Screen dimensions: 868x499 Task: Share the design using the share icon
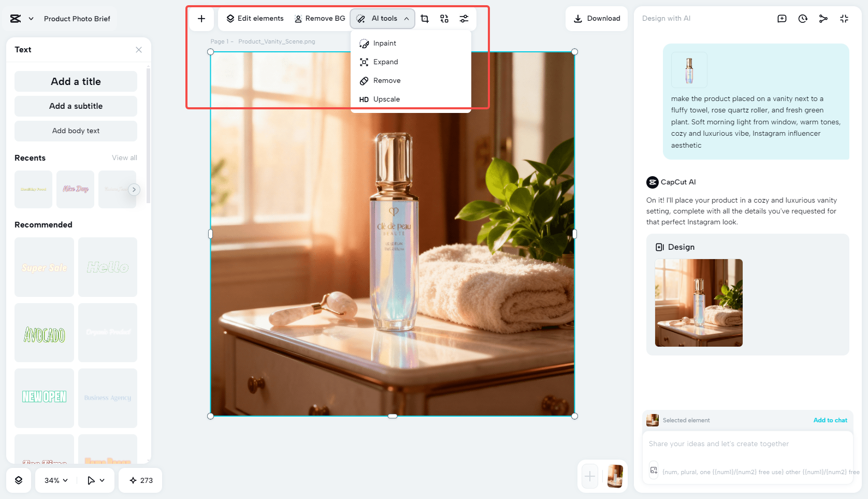click(x=823, y=18)
